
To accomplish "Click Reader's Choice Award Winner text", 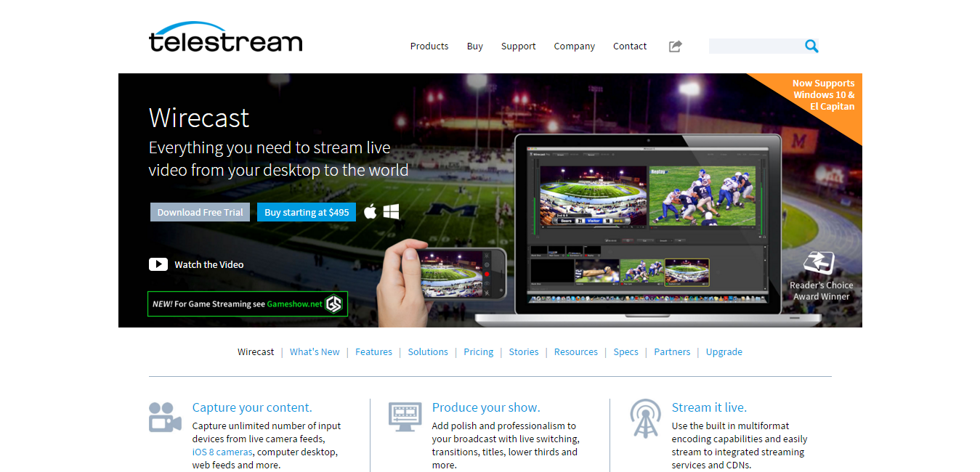I will pyautogui.click(x=822, y=290).
